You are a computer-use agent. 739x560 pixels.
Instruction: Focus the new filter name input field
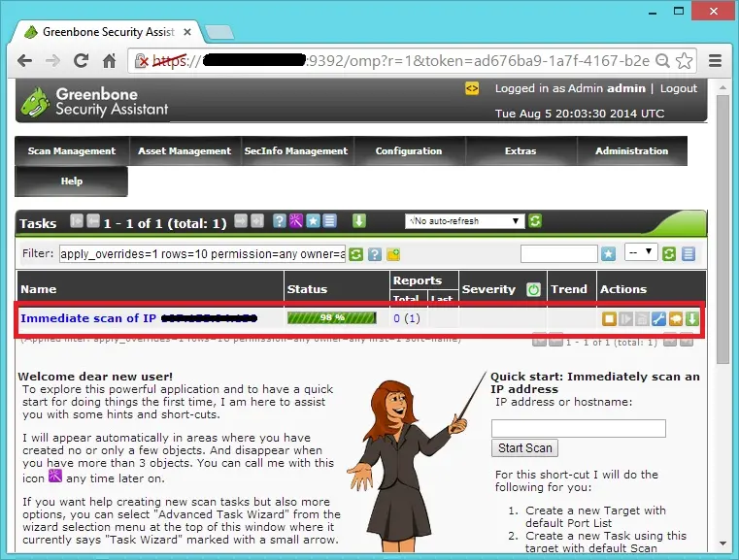pos(559,254)
